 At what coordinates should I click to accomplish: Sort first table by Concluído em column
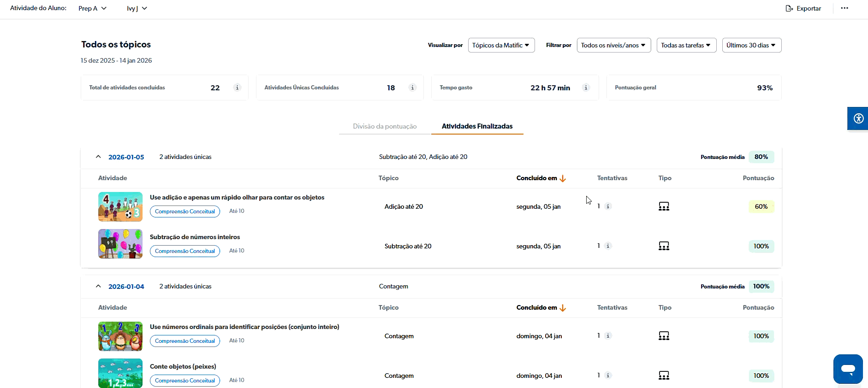point(541,178)
